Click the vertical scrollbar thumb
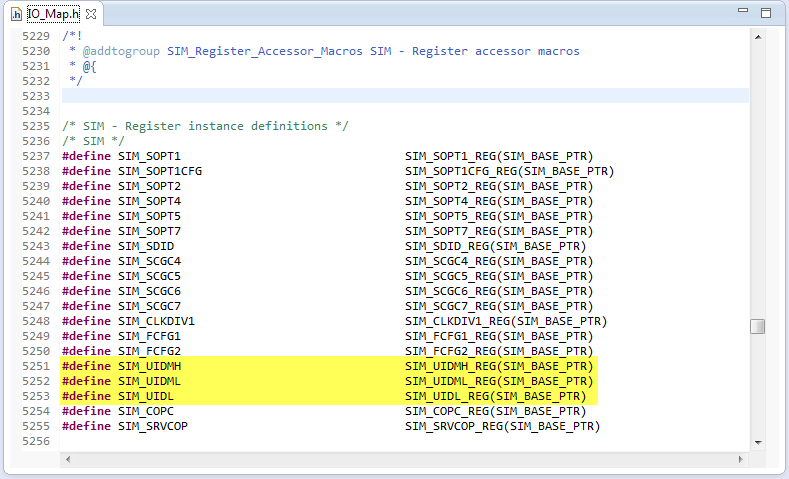This screenshot has height=479, width=789. [757, 326]
